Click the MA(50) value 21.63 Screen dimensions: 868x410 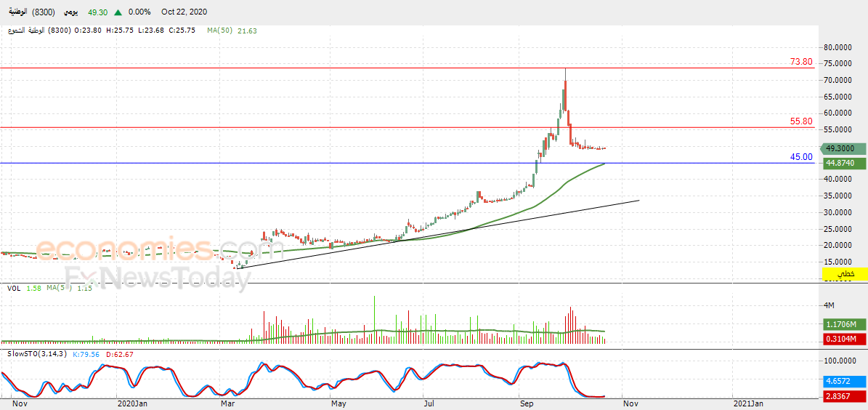(247, 31)
